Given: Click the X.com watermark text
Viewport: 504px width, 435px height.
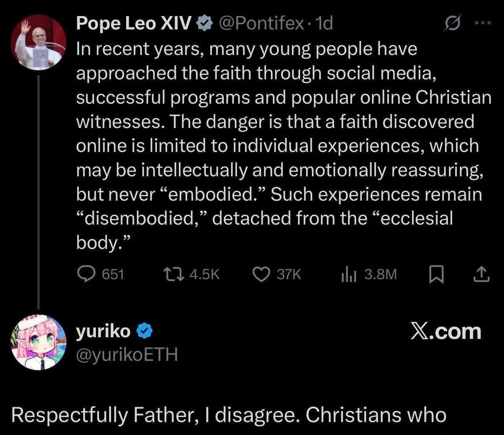Looking at the screenshot, I should coord(446,331).
